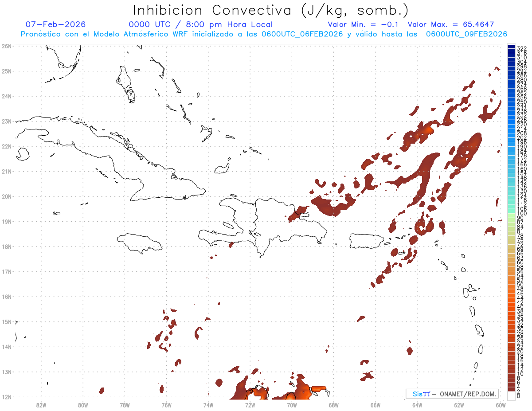532x411 pixels.
Task: Click the 13N latitude label
Action: 7,372
